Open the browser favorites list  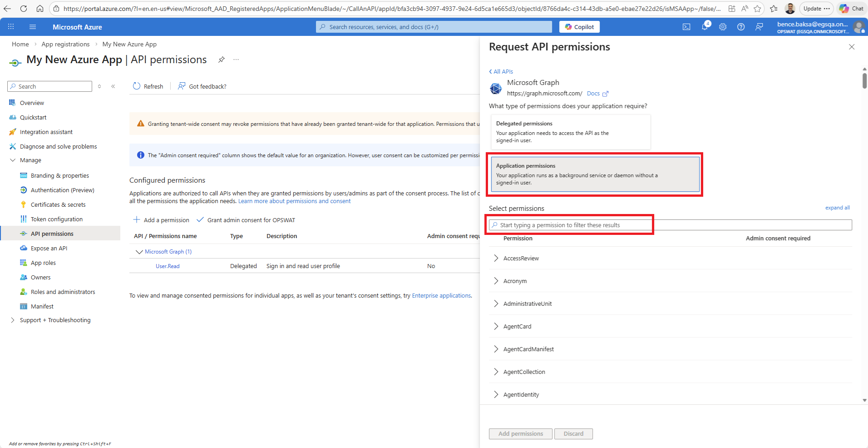(774, 9)
